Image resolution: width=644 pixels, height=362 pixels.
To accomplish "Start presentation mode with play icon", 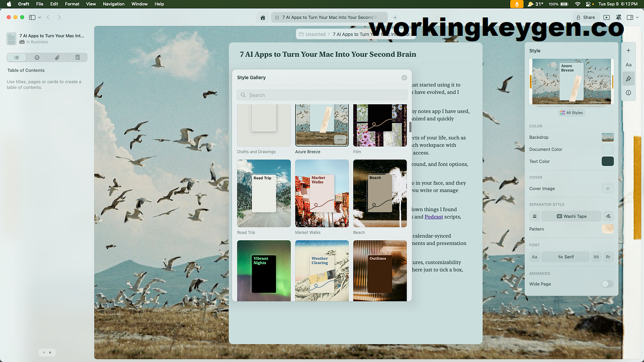I will click(607, 17).
